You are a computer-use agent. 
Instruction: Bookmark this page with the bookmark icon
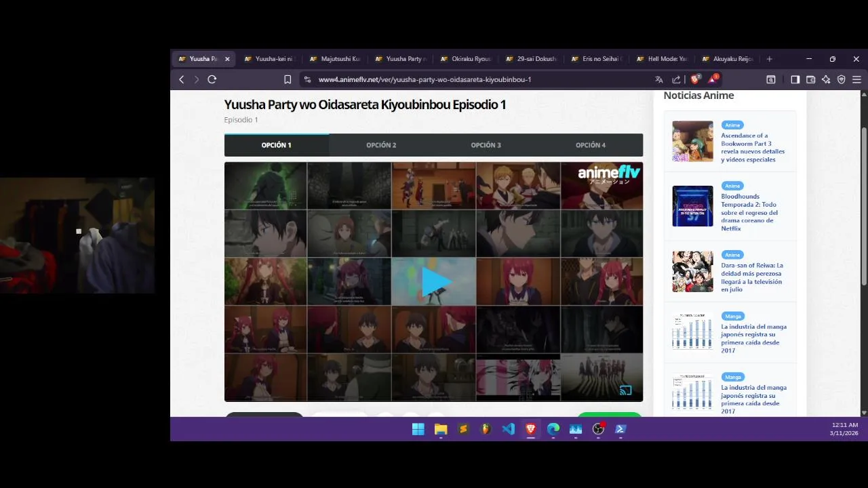288,79
